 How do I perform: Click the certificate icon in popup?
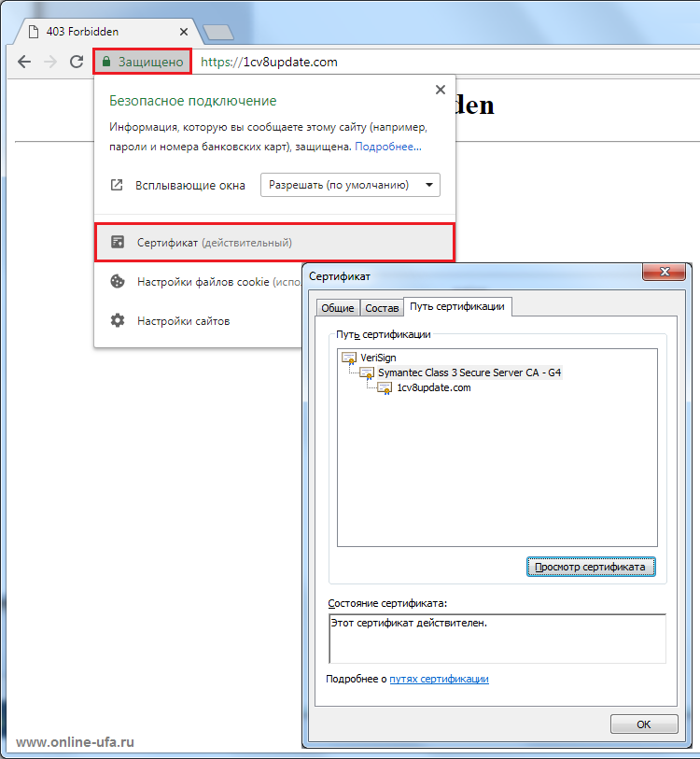tap(118, 242)
